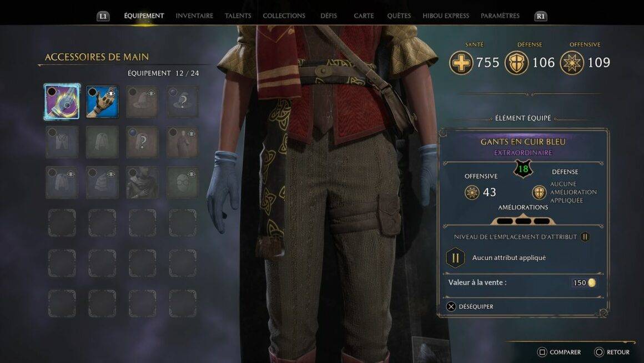Switch to the Talents tab
This screenshot has height=363, width=644.
click(x=238, y=16)
